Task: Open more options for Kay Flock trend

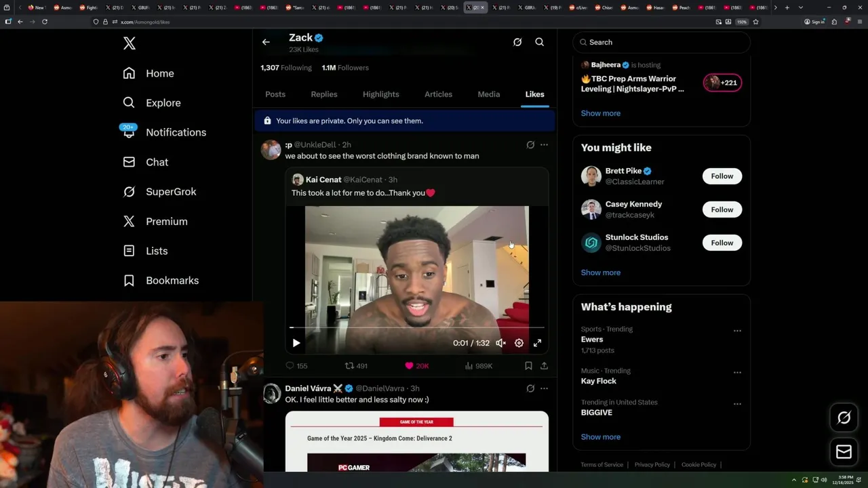Action: tap(737, 373)
